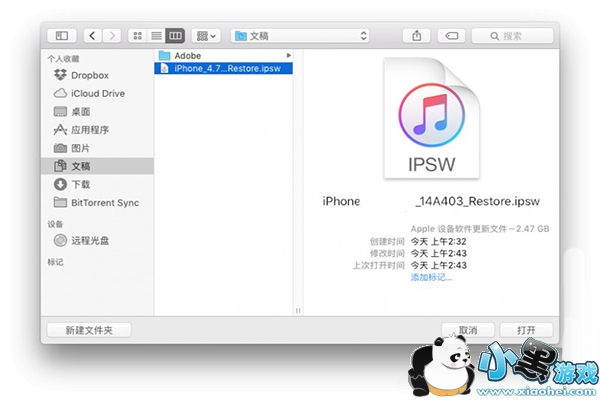Switch to column view
This screenshot has height=400, width=600.
(x=175, y=36)
